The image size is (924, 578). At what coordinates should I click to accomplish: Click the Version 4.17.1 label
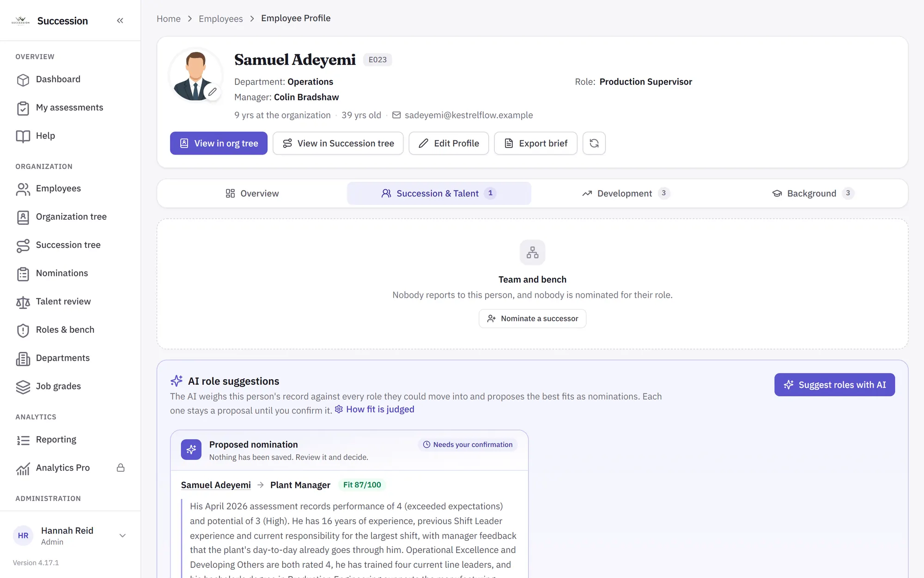pos(36,563)
